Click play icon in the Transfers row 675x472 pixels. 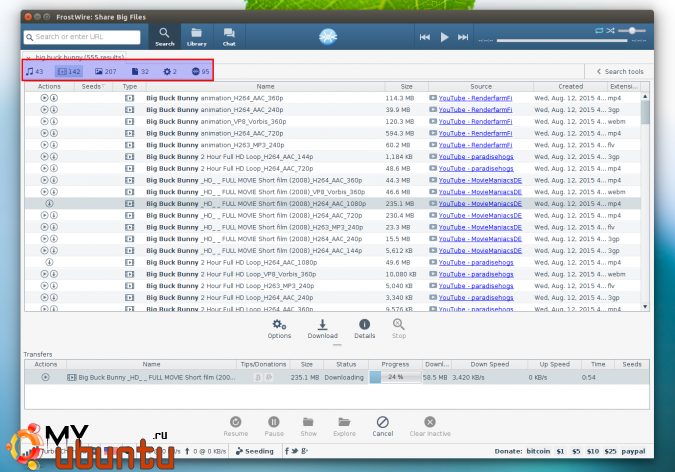[x=45, y=377]
